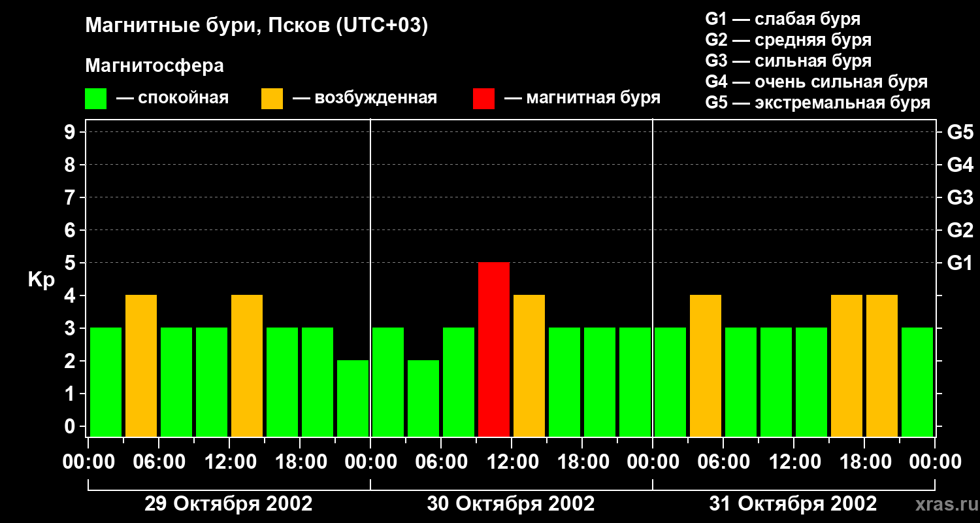Click the '30 Октября 2002' date label

coord(510,504)
